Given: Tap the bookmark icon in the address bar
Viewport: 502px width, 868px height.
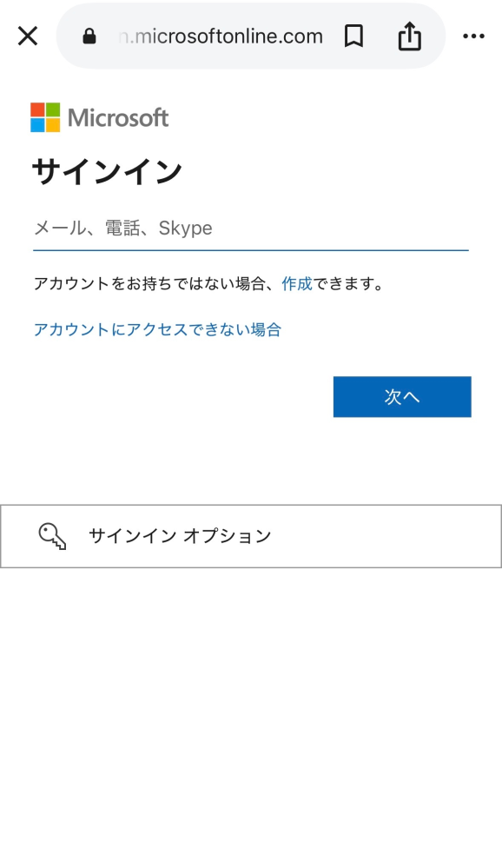Looking at the screenshot, I should point(353,36).
